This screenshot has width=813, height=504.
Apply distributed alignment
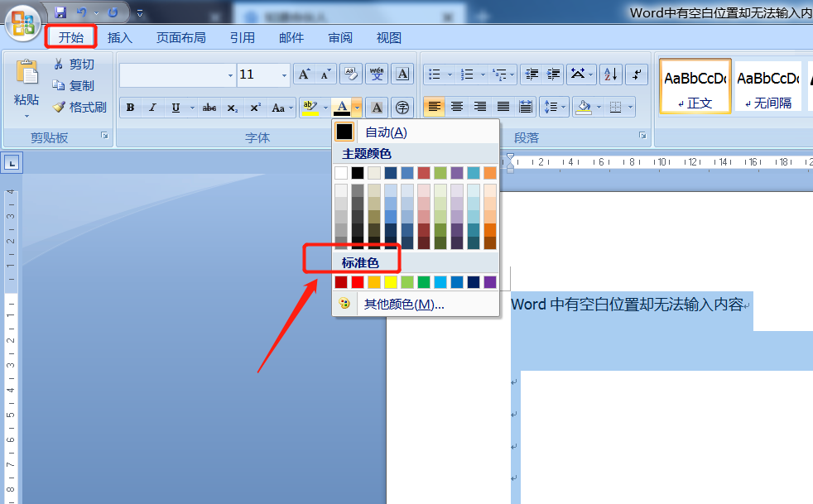pos(525,107)
